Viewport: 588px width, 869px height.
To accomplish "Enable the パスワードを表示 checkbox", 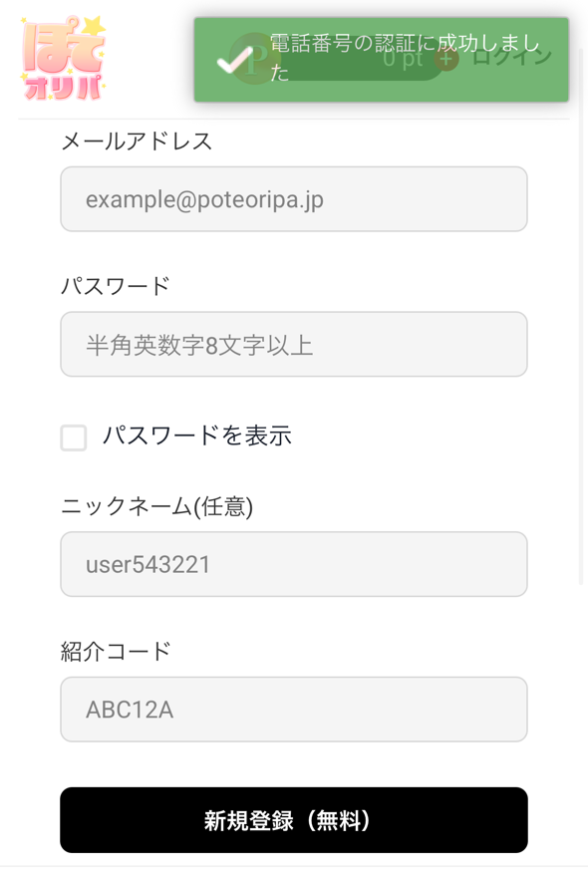I will point(73,436).
